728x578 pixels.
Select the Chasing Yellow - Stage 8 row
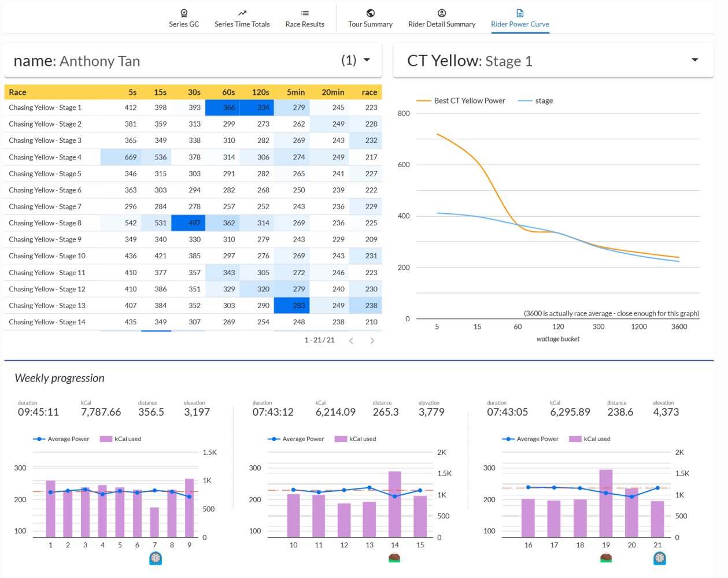193,223
